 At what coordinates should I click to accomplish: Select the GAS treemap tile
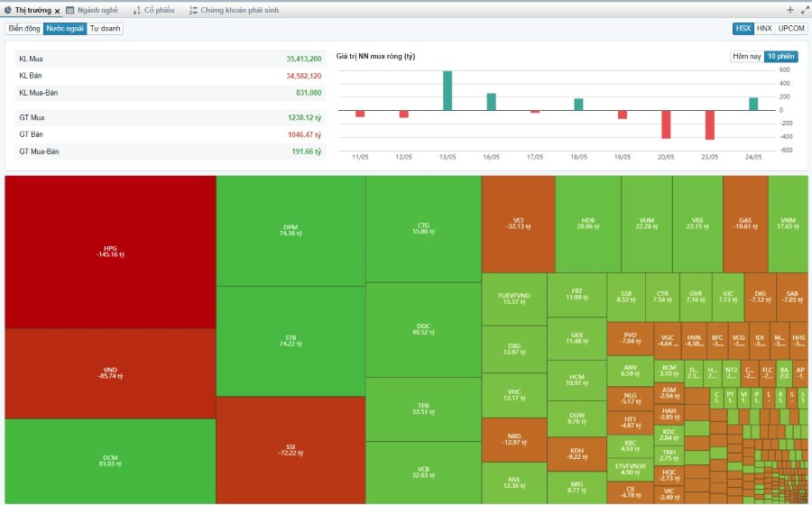click(x=745, y=224)
